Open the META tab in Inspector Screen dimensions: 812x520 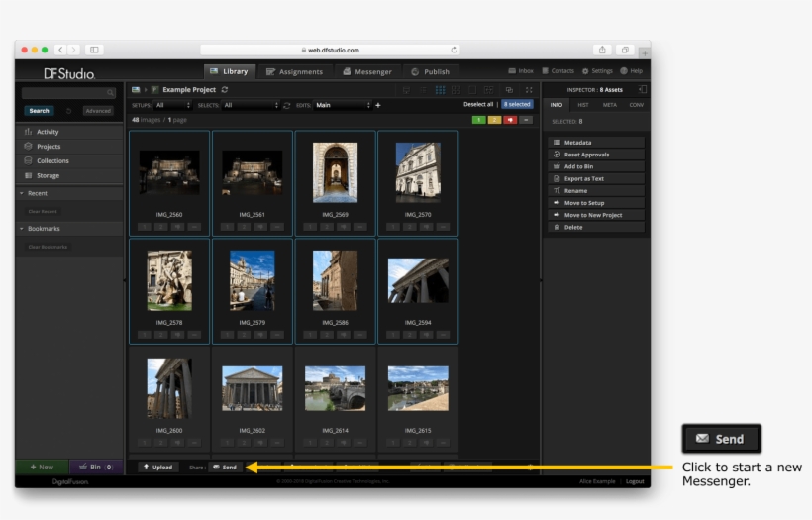tap(609, 104)
